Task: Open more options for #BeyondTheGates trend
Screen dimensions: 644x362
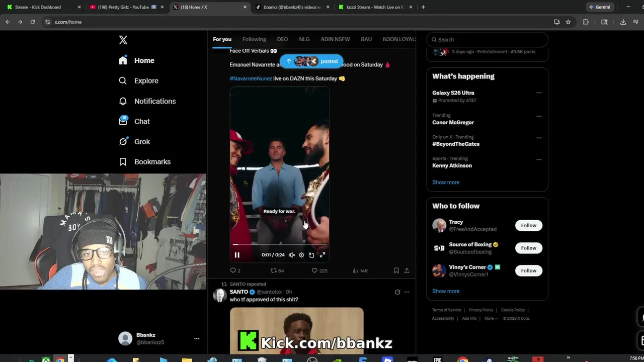Action: click(x=539, y=138)
